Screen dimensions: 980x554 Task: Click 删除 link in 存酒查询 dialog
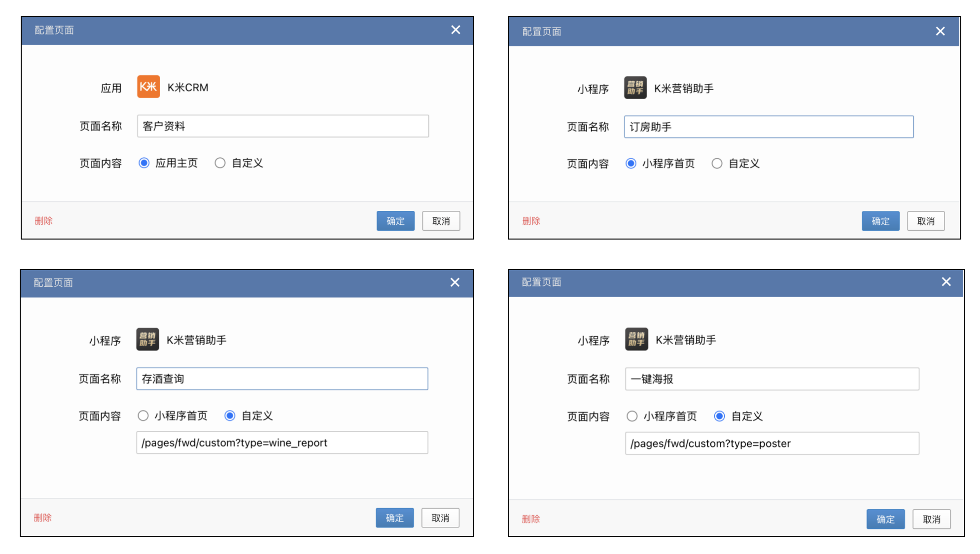(x=42, y=518)
